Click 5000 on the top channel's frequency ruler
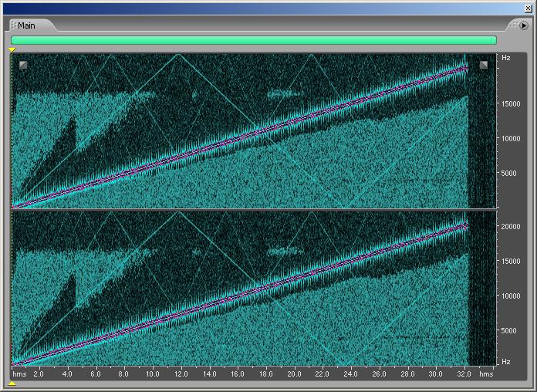537x392 pixels. pyautogui.click(x=508, y=174)
